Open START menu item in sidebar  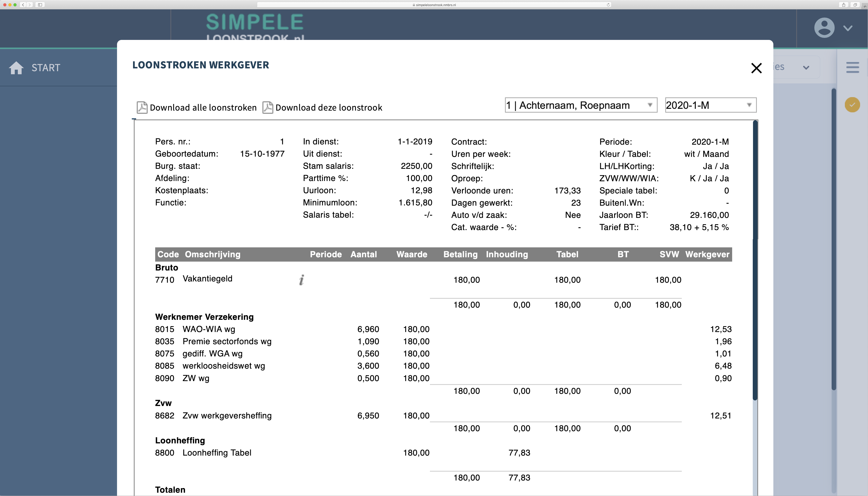[46, 68]
